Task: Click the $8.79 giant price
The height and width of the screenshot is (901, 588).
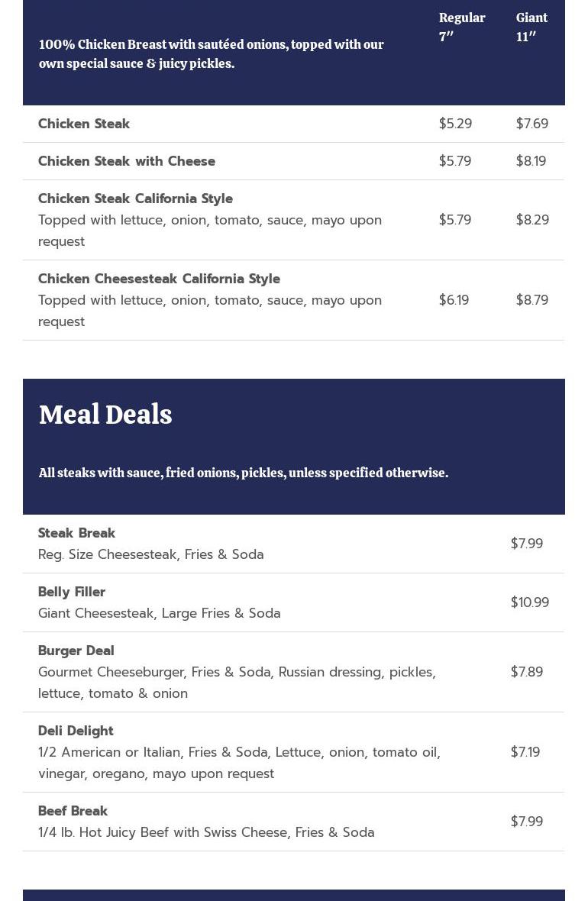Action: tap(531, 300)
